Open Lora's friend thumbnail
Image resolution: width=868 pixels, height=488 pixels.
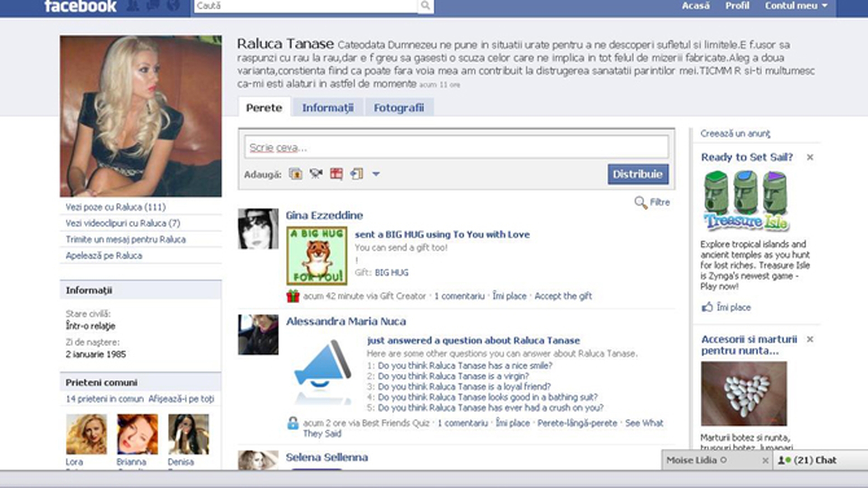(x=86, y=434)
